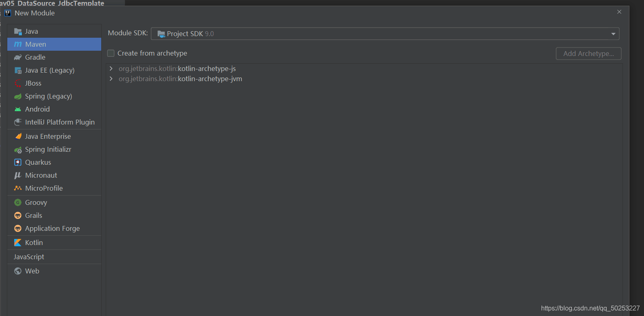The height and width of the screenshot is (316, 644).
Task: Click the Add Archetype... button
Action: point(589,54)
